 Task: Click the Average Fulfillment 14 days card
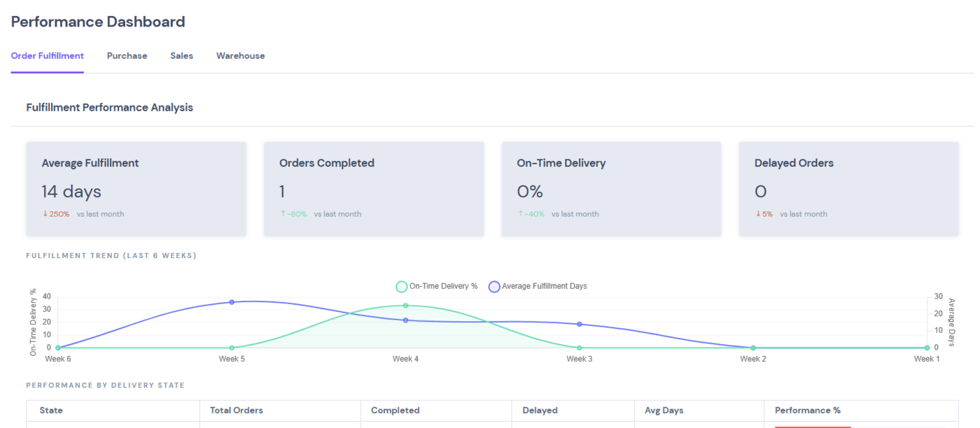click(x=136, y=189)
